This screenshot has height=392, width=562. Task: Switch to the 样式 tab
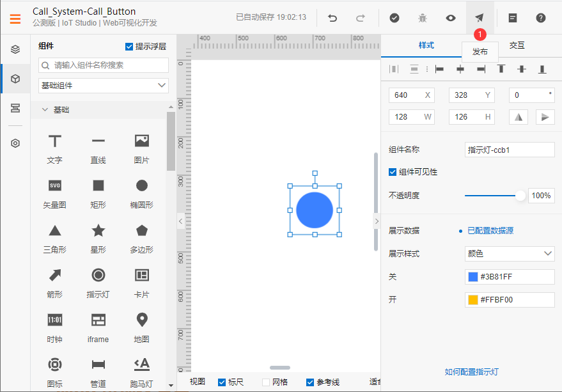426,45
